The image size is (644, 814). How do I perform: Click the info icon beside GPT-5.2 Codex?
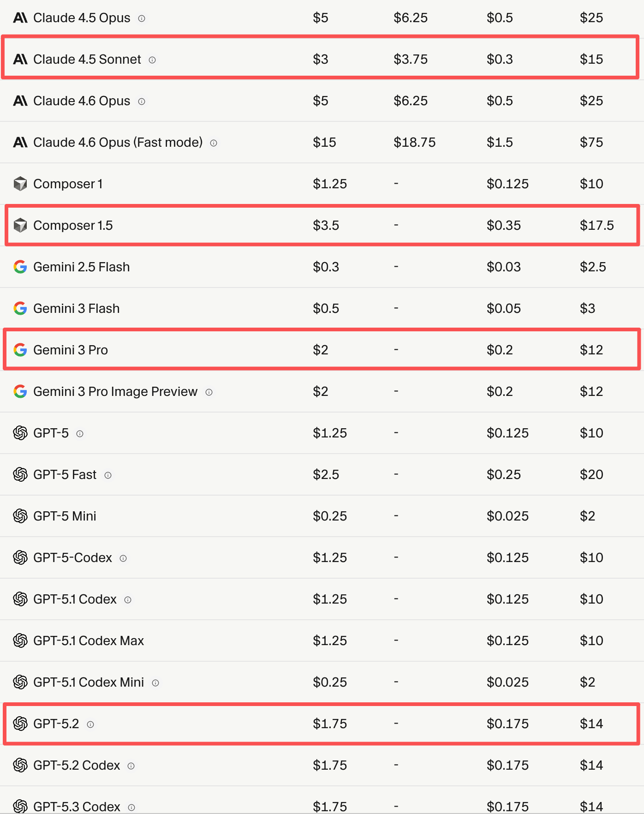click(x=131, y=766)
